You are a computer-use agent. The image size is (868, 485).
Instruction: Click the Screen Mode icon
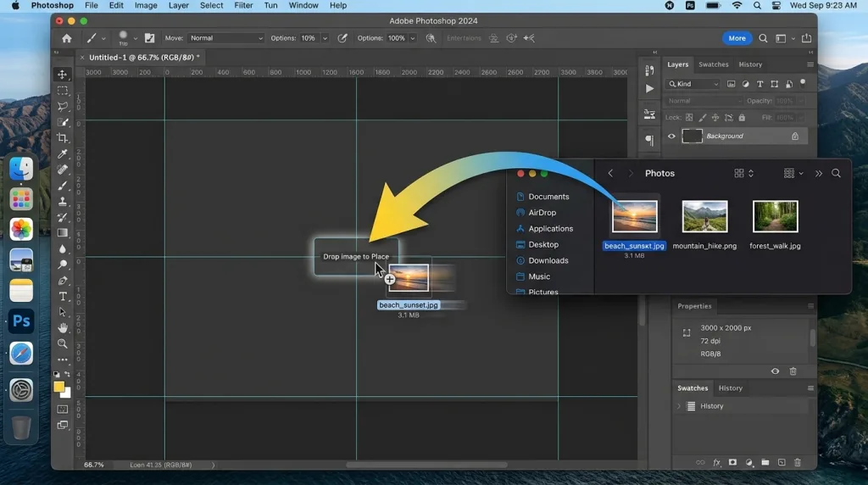coord(63,425)
